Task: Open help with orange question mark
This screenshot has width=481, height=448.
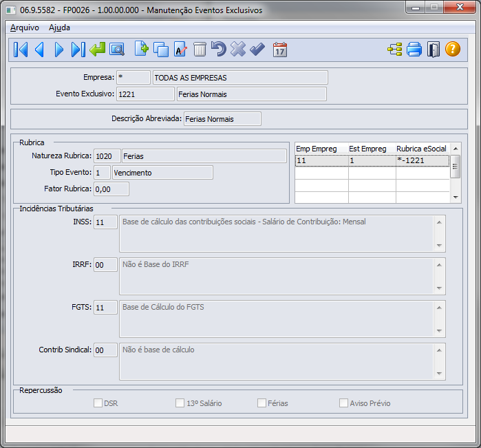Action: (453, 49)
